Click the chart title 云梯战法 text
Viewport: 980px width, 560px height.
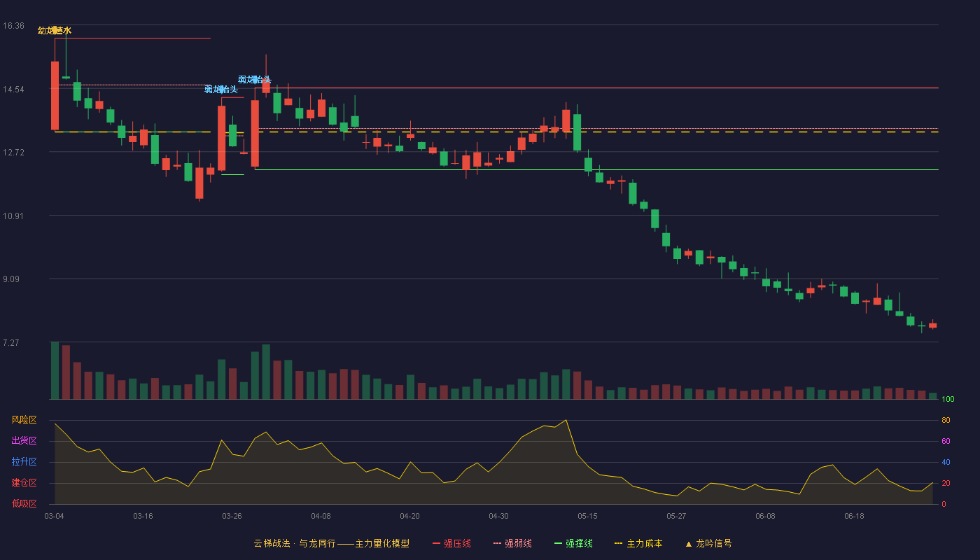click(272, 543)
